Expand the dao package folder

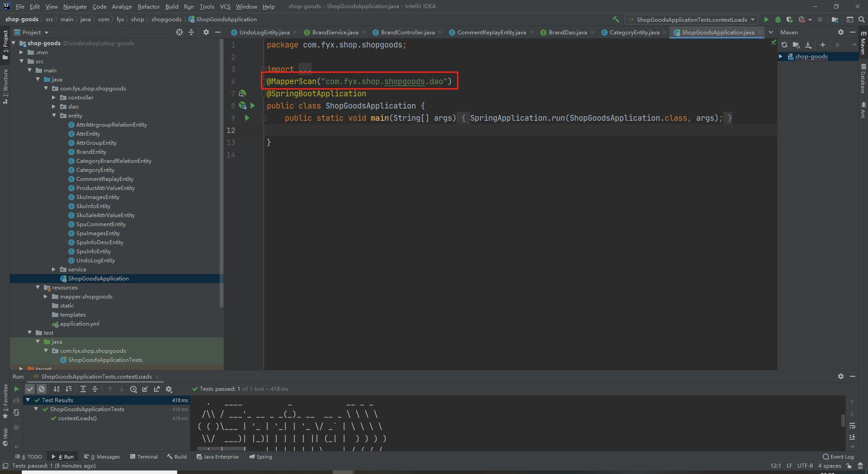click(54, 107)
